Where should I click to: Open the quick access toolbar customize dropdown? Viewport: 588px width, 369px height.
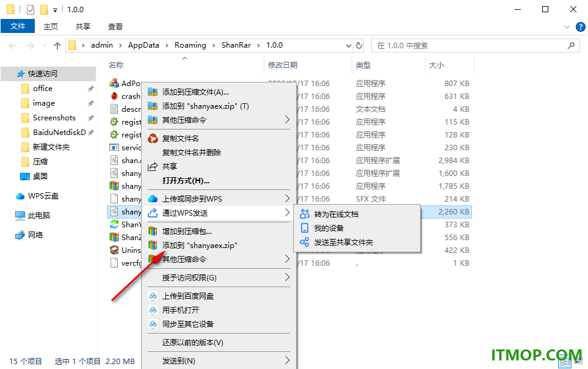[55, 10]
